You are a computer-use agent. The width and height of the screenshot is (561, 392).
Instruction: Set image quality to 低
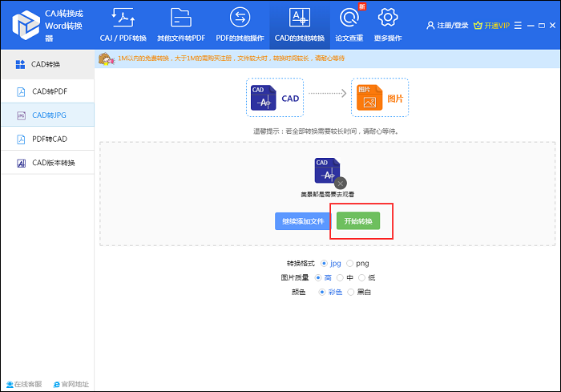click(x=361, y=277)
